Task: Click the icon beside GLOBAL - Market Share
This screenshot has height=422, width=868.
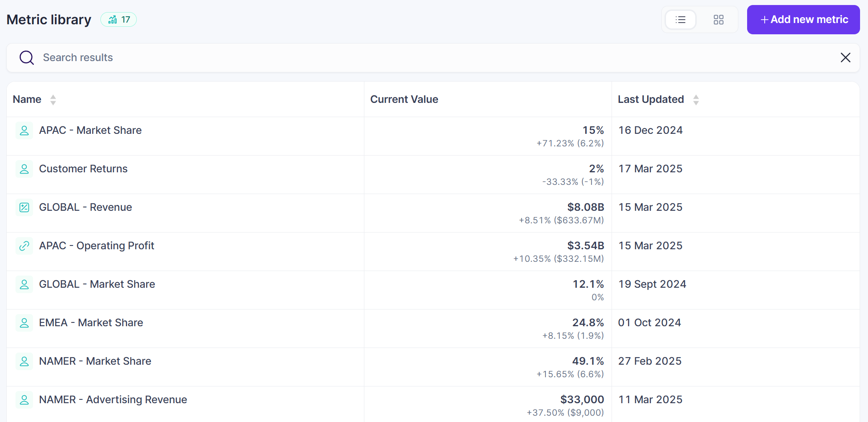Action: [24, 284]
